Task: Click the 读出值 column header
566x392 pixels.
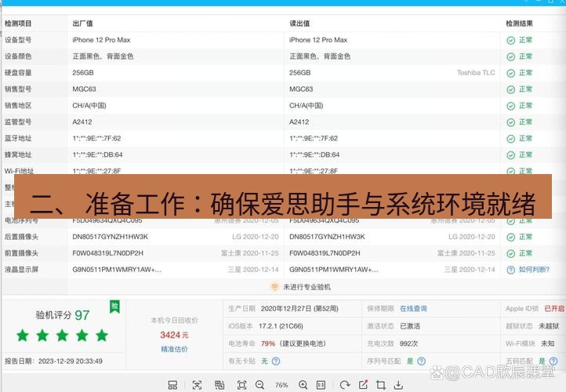Action: 299,24
